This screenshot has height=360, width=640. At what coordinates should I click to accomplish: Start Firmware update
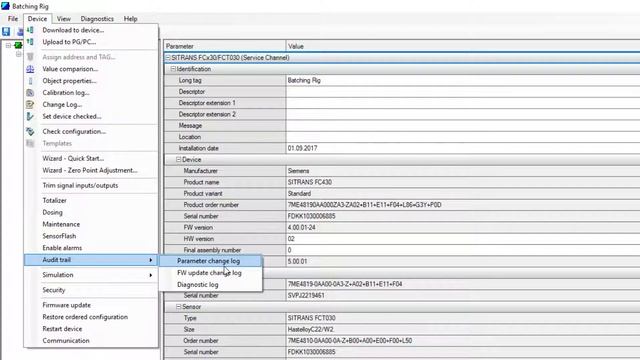[67, 305]
